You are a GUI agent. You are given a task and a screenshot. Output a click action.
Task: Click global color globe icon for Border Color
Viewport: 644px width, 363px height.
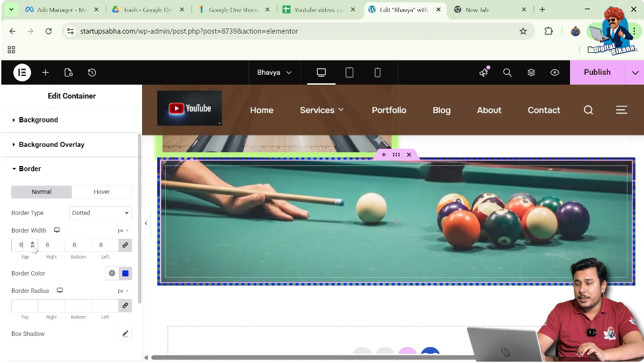tap(112, 273)
